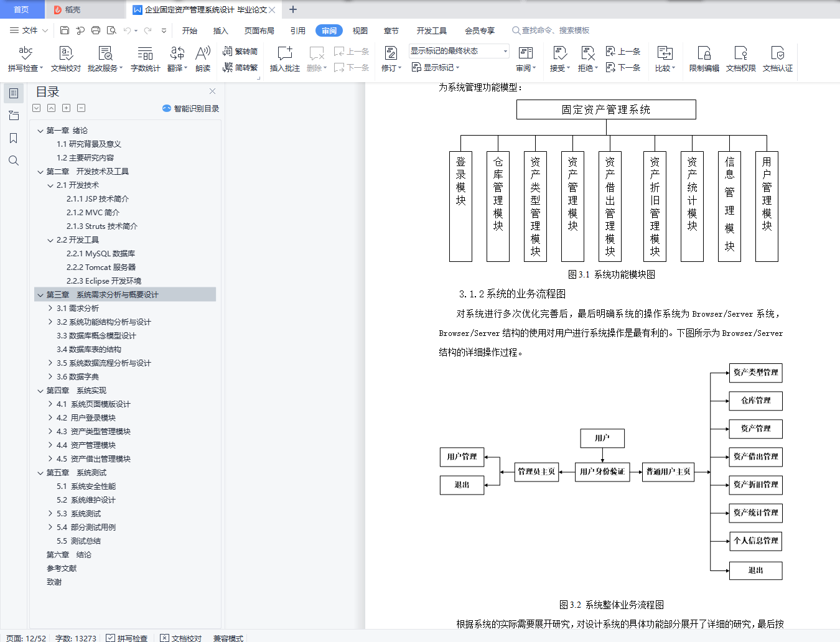Switch to the 插入 ribbon tab
840x642 pixels.
[221, 30]
